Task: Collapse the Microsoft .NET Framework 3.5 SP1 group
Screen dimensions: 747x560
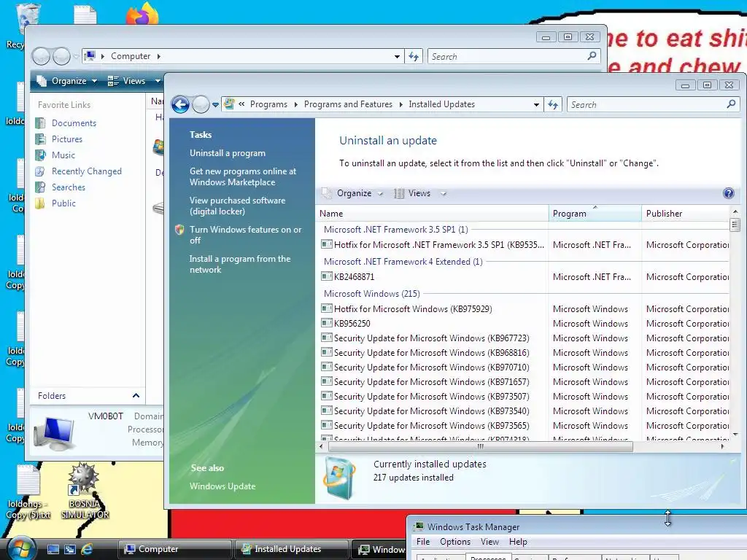Action: pos(395,229)
